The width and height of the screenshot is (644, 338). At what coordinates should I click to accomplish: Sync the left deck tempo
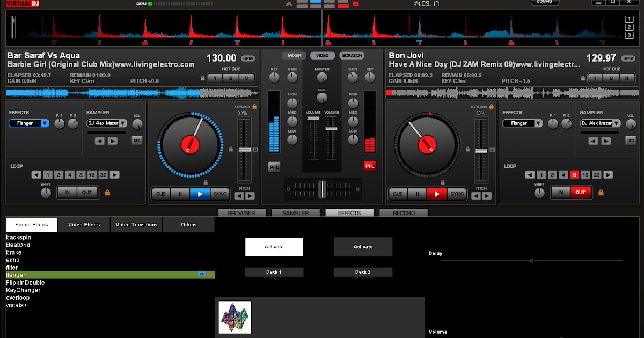[x=219, y=194]
